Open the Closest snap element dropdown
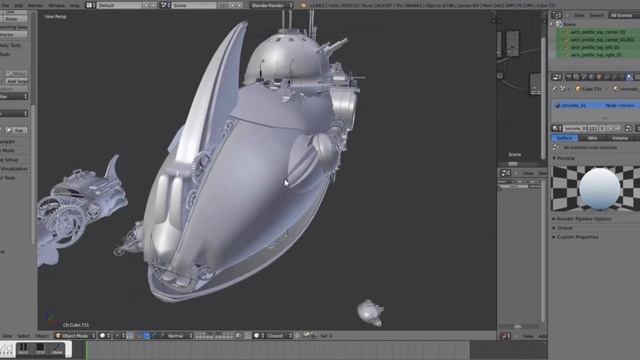The height and width of the screenshot is (360, 640). pos(280,336)
